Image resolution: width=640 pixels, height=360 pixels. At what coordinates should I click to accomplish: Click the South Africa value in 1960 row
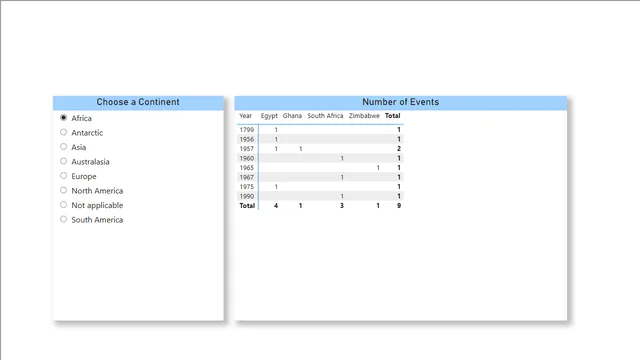click(x=342, y=158)
